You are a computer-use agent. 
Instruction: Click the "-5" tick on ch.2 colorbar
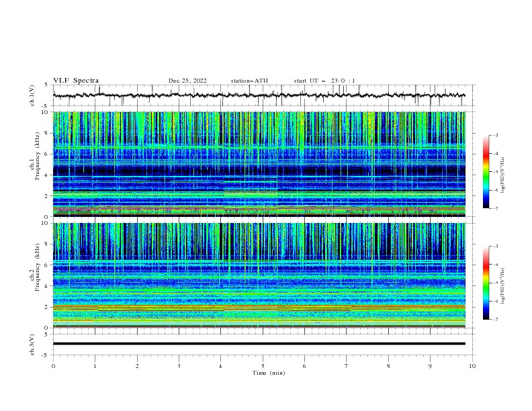point(495,283)
